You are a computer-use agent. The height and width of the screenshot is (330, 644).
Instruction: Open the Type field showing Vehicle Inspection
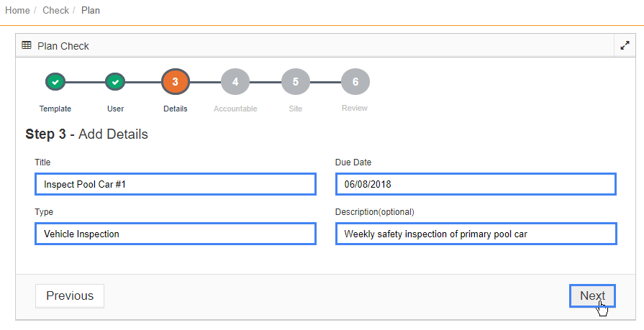tap(176, 234)
